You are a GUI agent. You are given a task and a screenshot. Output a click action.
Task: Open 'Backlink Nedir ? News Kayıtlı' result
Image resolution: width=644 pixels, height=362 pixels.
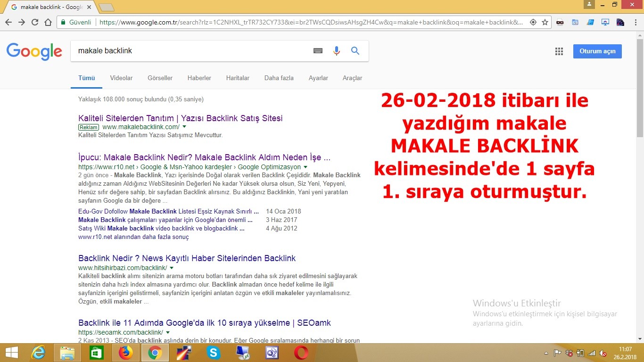coord(187,258)
